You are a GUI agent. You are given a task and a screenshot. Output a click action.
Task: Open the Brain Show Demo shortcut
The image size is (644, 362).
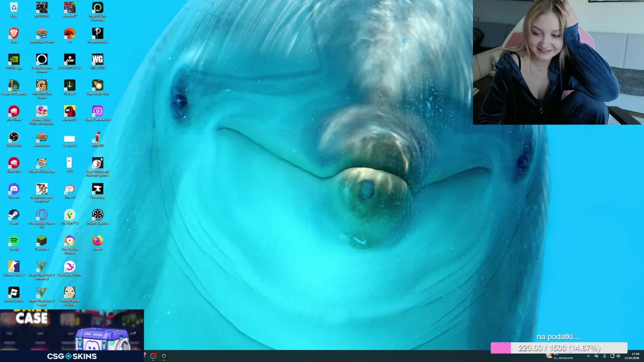(42, 36)
